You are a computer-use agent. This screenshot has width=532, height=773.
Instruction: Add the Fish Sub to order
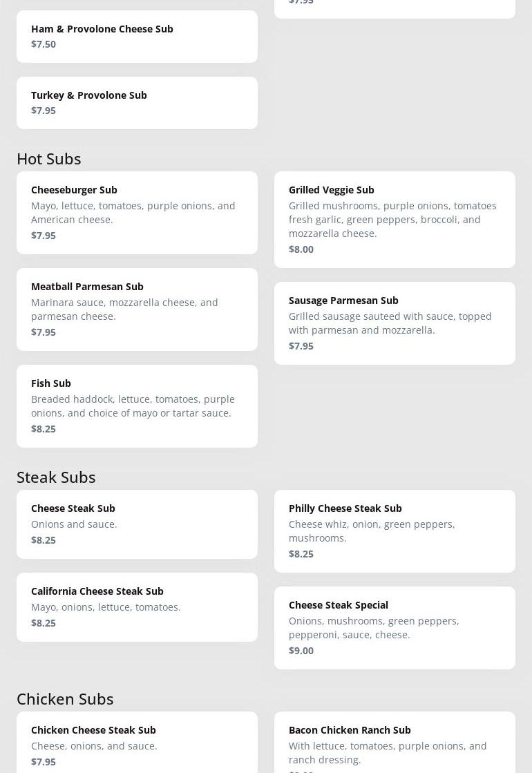[137, 406]
